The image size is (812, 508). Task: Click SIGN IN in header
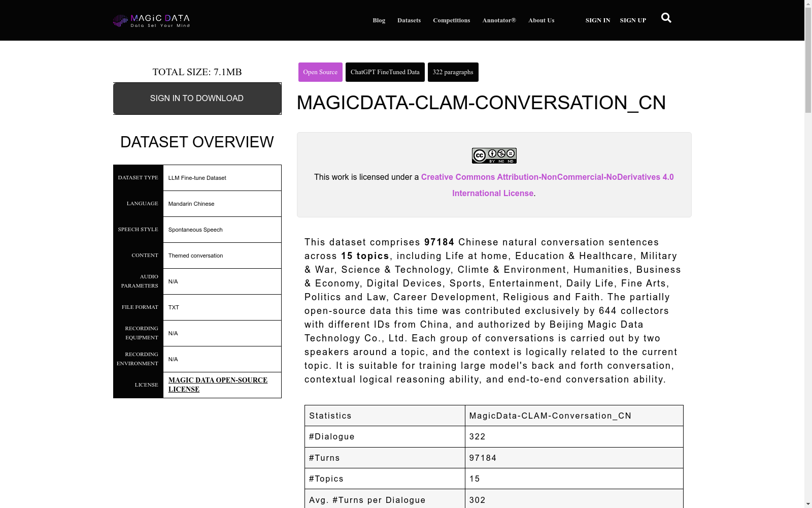[x=598, y=20]
